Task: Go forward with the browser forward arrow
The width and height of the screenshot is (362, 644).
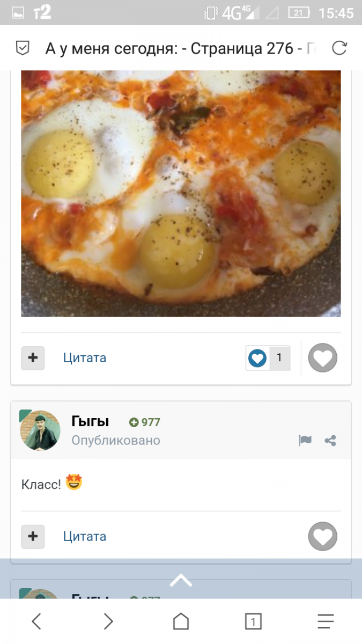Action: (108, 621)
